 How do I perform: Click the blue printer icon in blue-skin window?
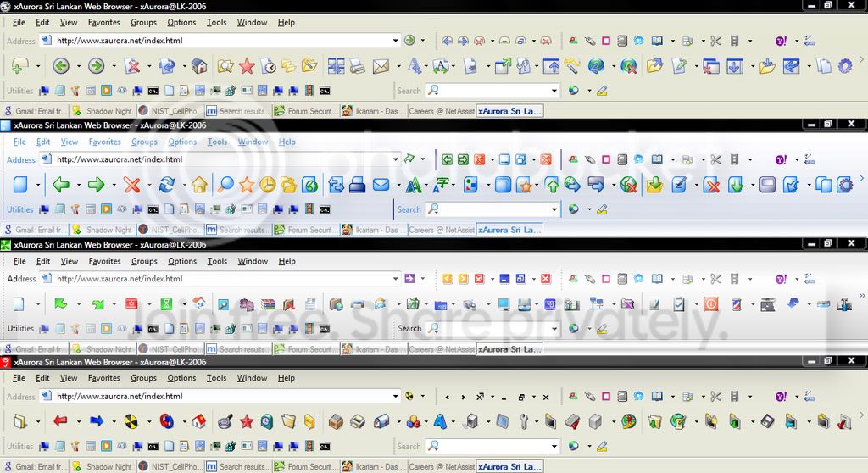click(x=357, y=185)
